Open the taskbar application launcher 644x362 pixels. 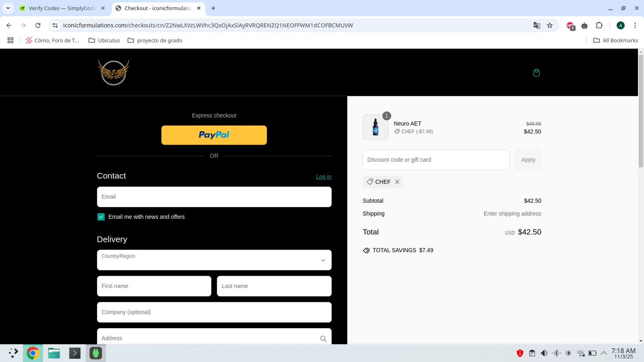pos(13,353)
